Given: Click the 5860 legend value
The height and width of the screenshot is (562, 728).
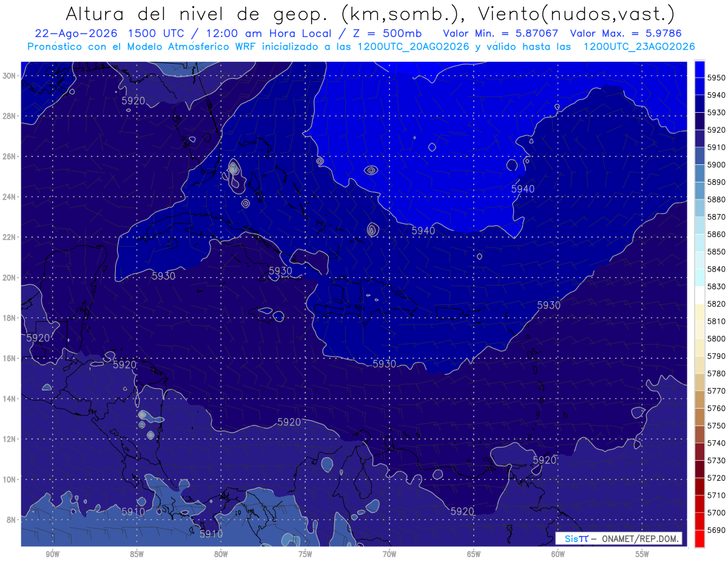Looking at the screenshot, I should [716, 234].
